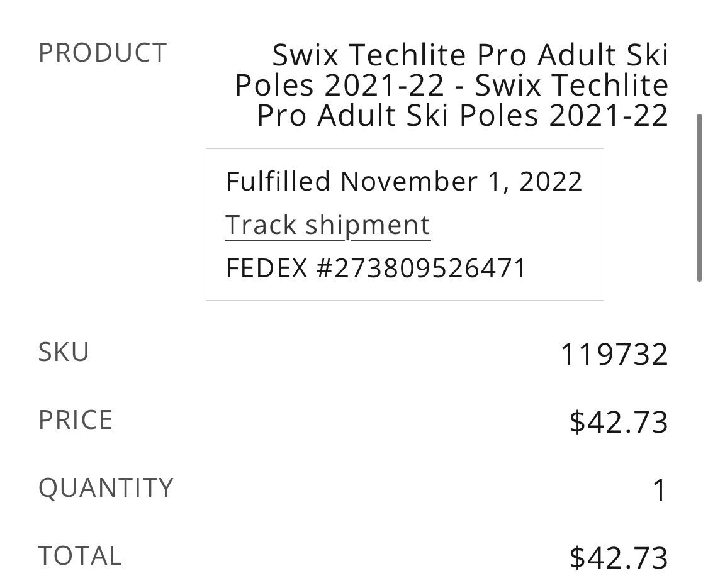Click the vertical scrollbar on the right
This screenshot has height=588, width=708.
pos(699,197)
